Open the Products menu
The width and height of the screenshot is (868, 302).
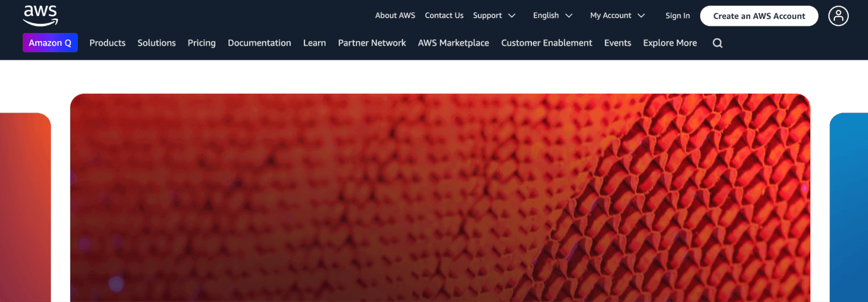(107, 43)
